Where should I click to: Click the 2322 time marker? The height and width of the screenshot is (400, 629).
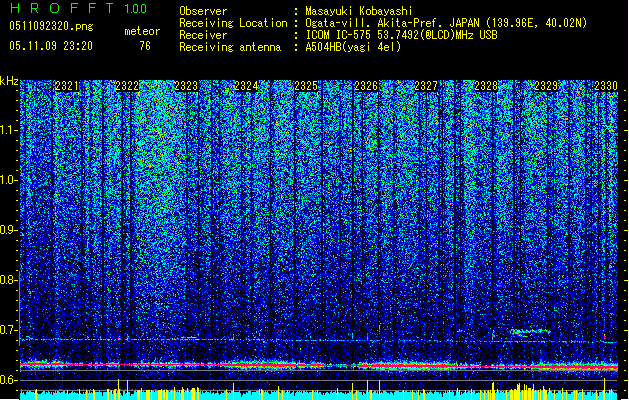pyautogui.click(x=127, y=86)
